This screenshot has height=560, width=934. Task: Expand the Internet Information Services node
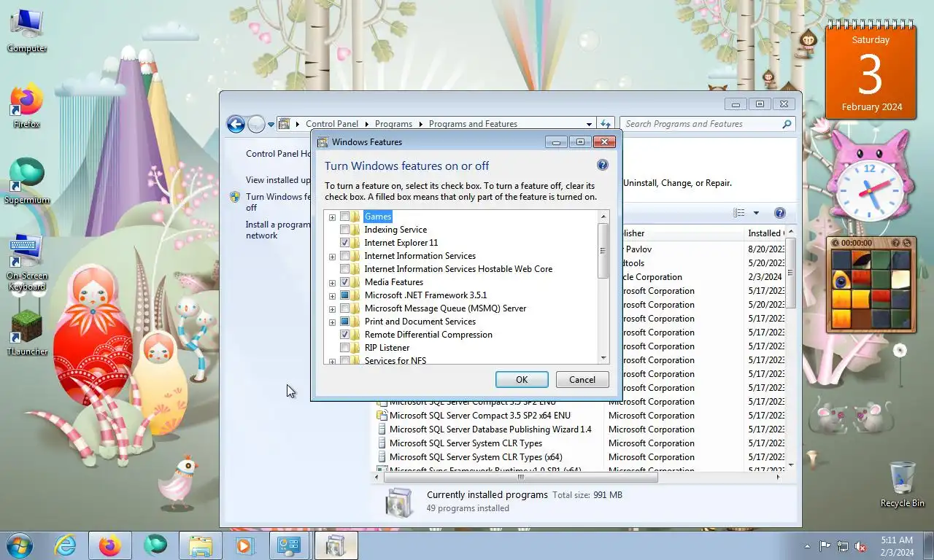point(332,257)
